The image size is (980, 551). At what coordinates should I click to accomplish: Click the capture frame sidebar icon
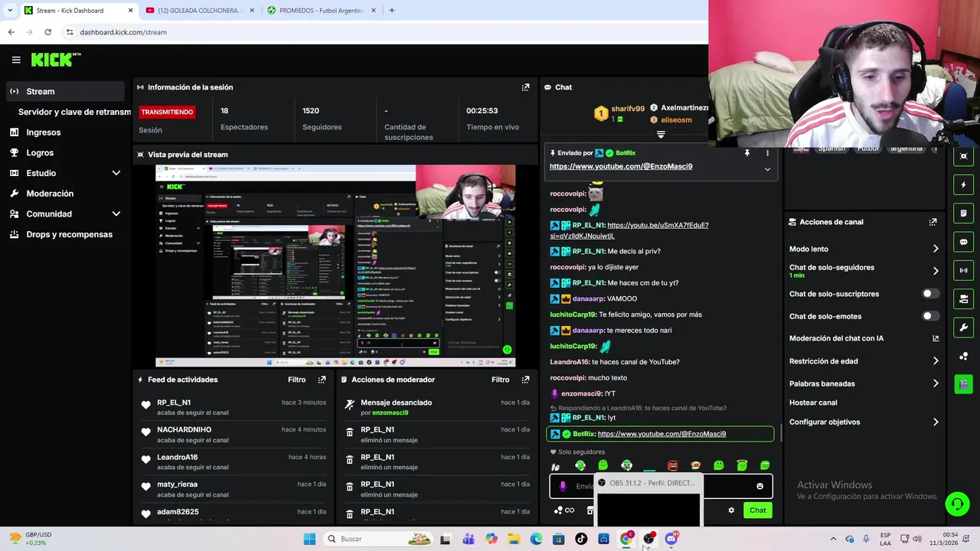coord(963,156)
